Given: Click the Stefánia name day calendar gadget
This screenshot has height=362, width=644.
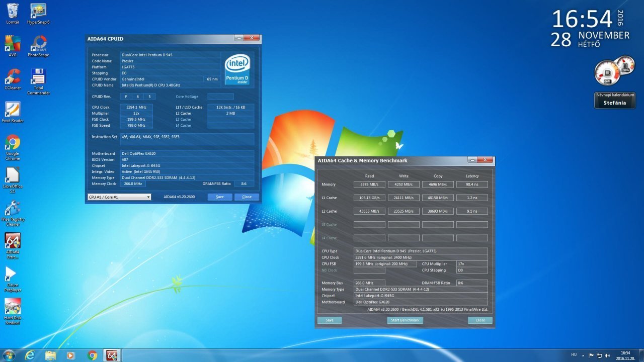Looking at the screenshot, I should (614, 100).
